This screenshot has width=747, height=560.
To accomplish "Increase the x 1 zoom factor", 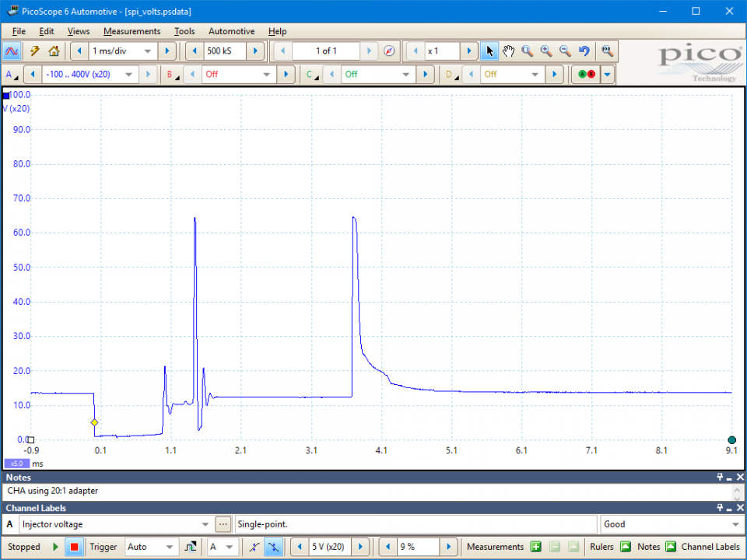I will (x=469, y=51).
